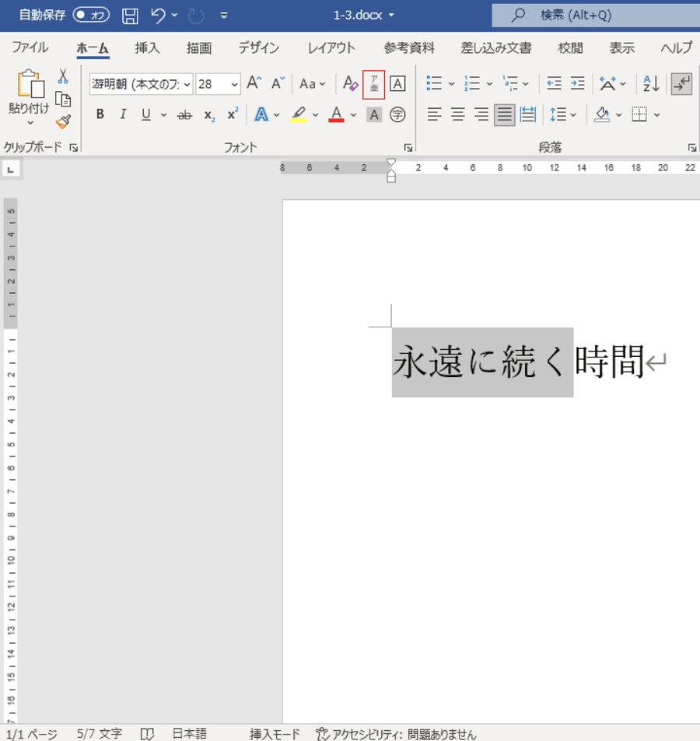Click the tab selector at ruler corner
This screenshot has width=700, height=741.
tap(11, 170)
